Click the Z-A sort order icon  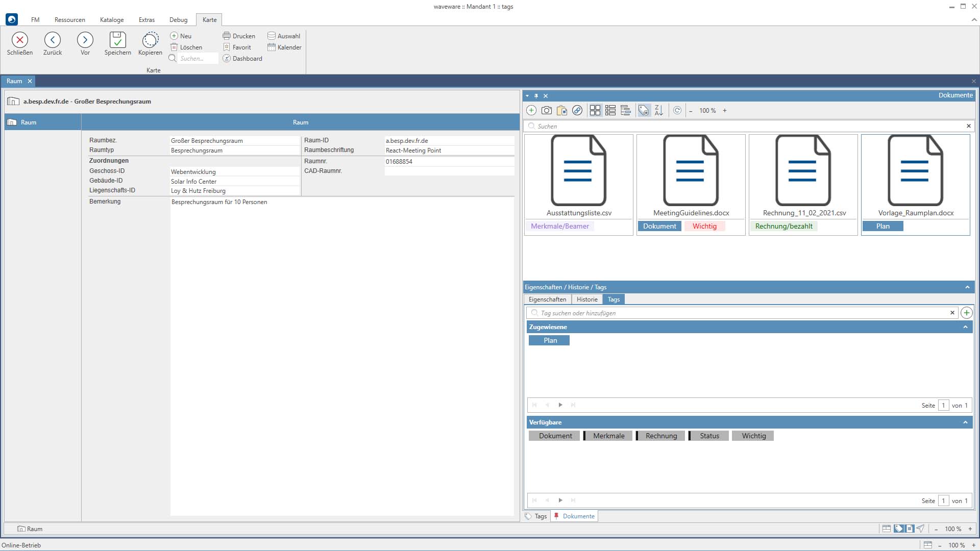pos(658,110)
